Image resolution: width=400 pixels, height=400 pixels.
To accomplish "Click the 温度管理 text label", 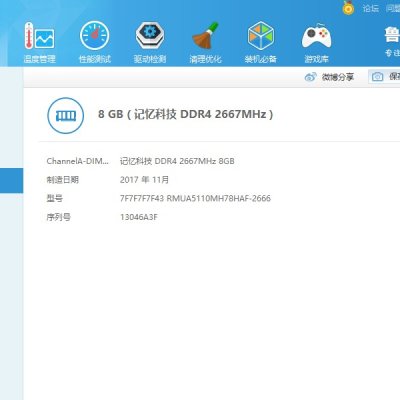I will pos(40,59).
